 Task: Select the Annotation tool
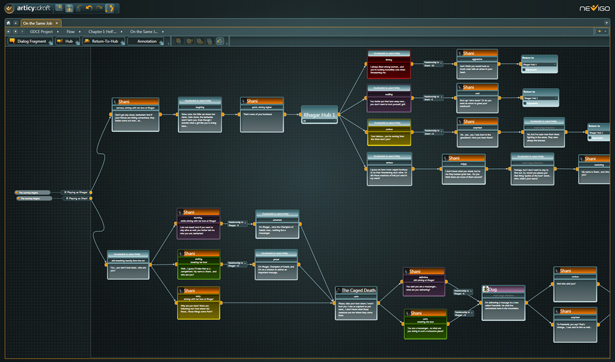tap(146, 41)
